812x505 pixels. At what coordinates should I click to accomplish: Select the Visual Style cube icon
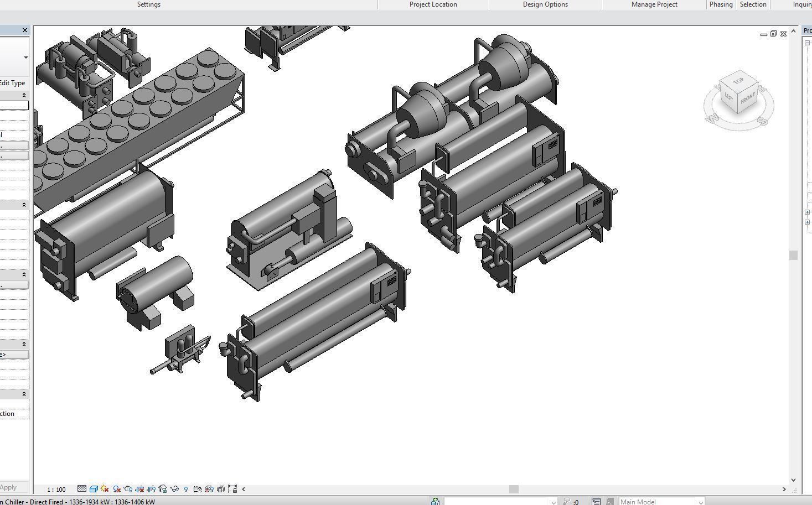point(94,489)
